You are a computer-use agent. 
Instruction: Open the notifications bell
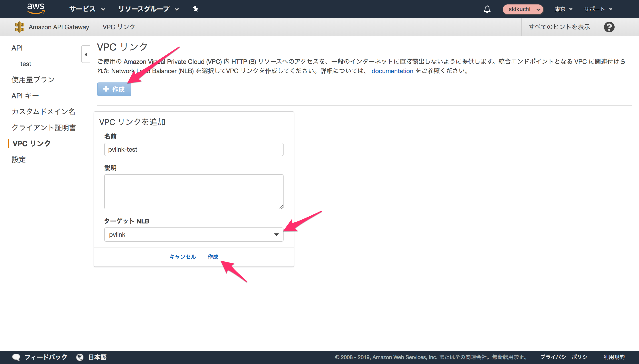pyautogui.click(x=487, y=9)
